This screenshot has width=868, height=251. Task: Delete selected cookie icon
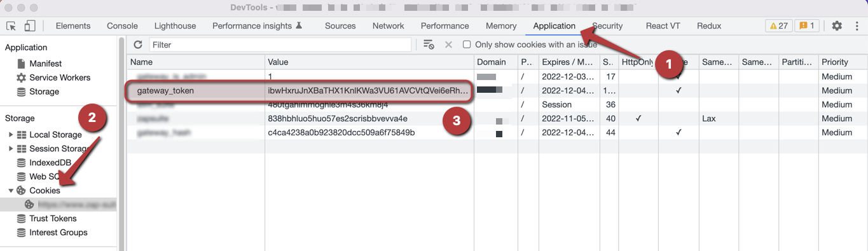tap(448, 44)
